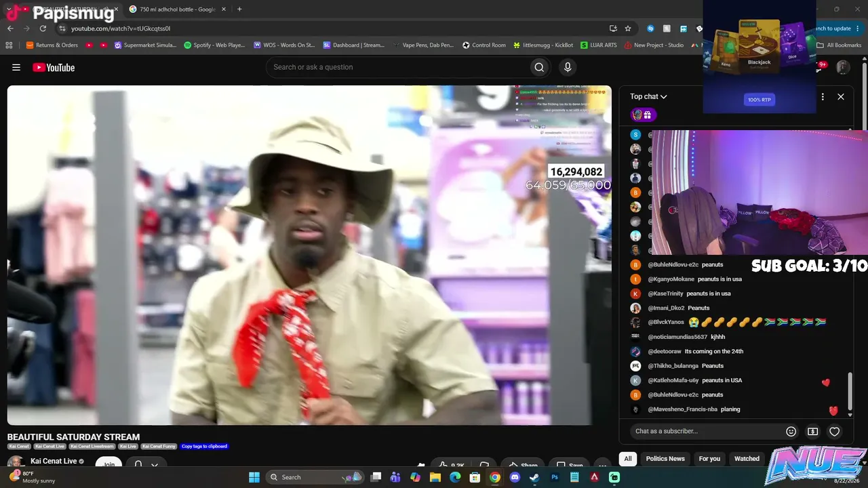Bookmark this page with the star
Image resolution: width=868 pixels, height=488 pixels.
tap(628, 28)
